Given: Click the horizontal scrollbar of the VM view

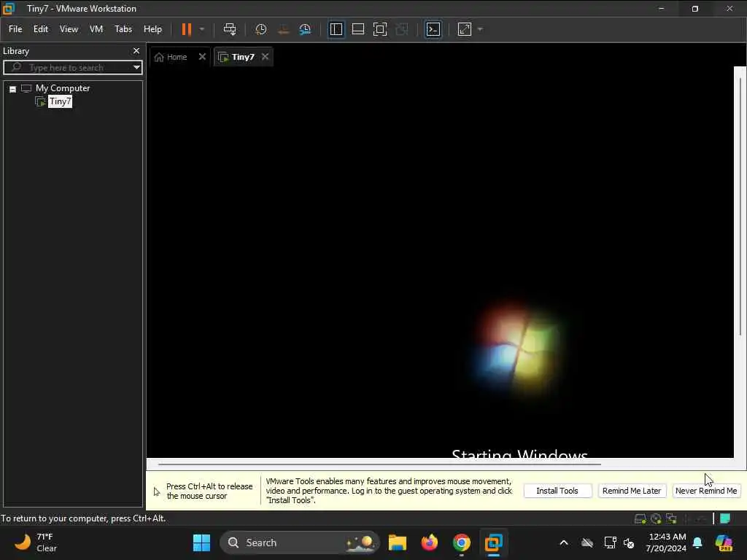Looking at the screenshot, I should (x=379, y=464).
